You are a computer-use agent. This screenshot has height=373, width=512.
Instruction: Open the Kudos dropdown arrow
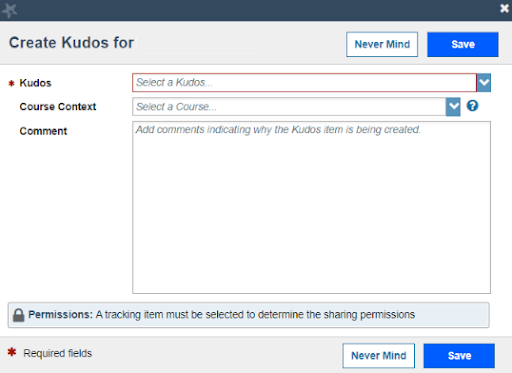click(x=484, y=83)
